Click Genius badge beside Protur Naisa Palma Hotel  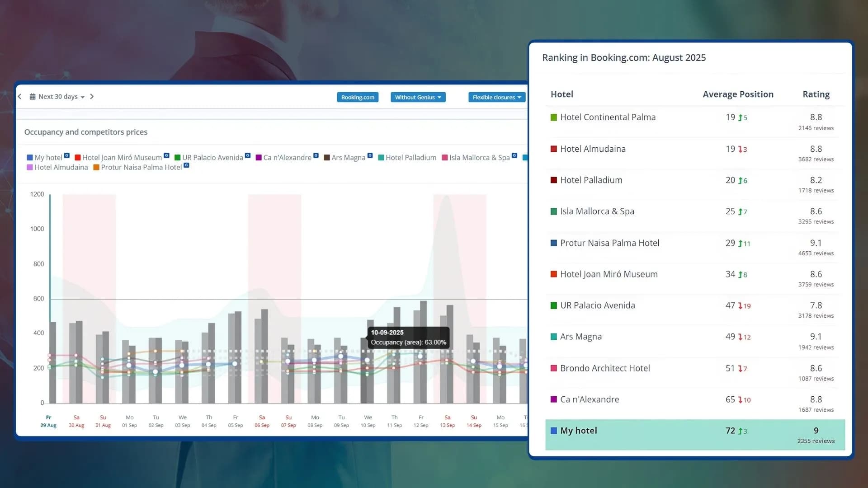[186, 165]
